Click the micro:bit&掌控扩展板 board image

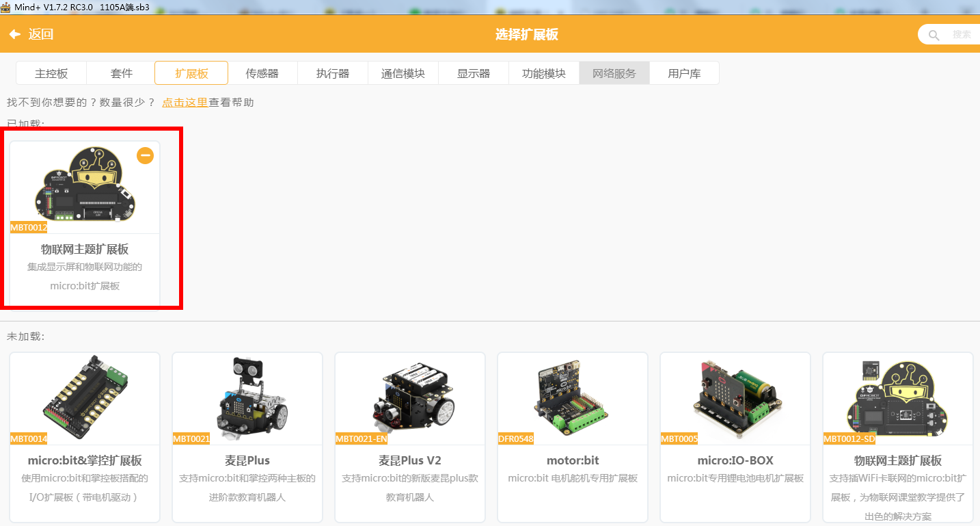click(x=85, y=397)
